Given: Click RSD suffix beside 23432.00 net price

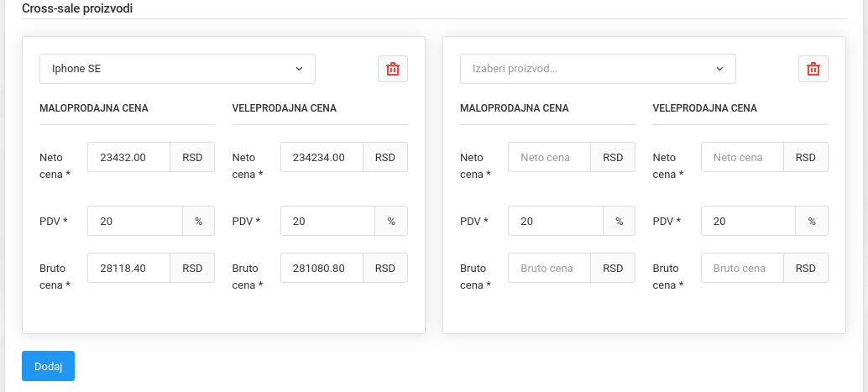Looking at the screenshot, I should 192,157.
